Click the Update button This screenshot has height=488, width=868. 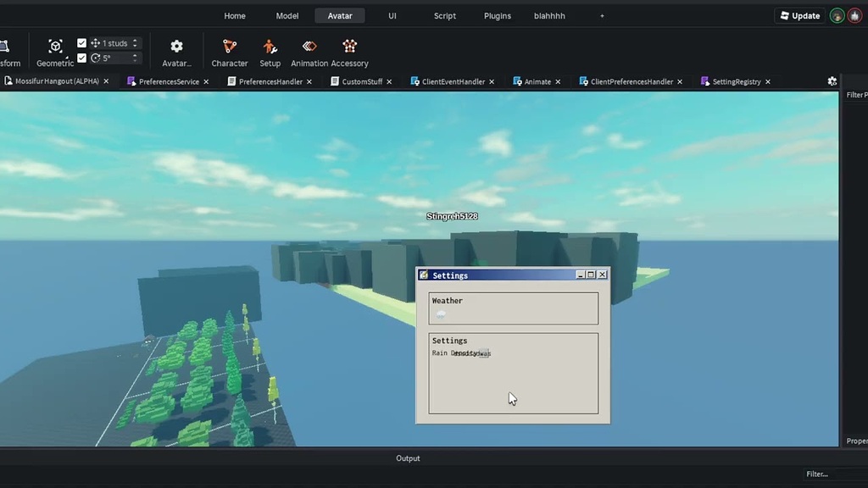click(x=798, y=15)
